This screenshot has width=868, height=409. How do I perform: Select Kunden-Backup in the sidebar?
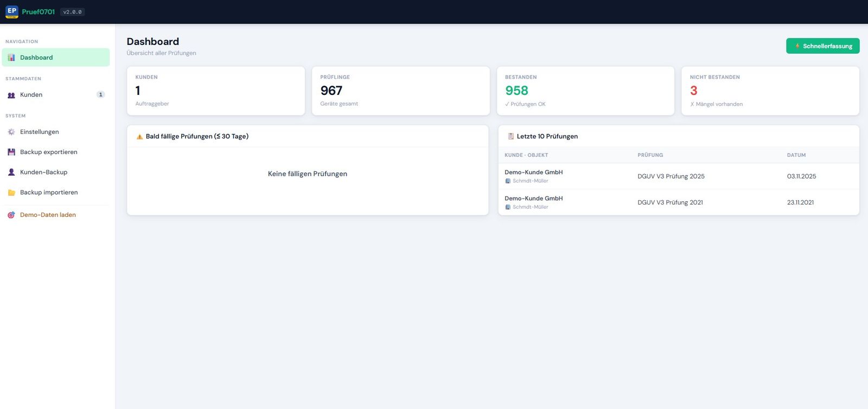point(56,172)
